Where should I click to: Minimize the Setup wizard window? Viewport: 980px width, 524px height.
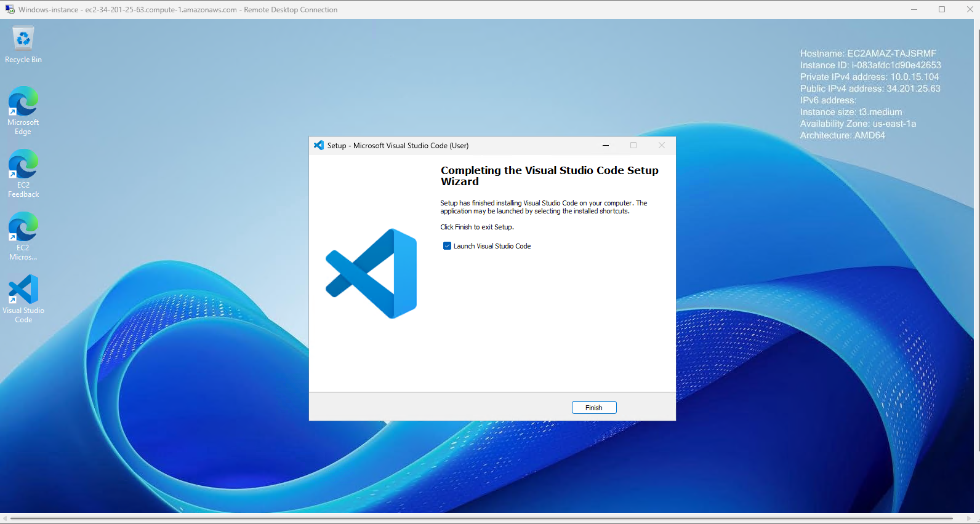606,145
